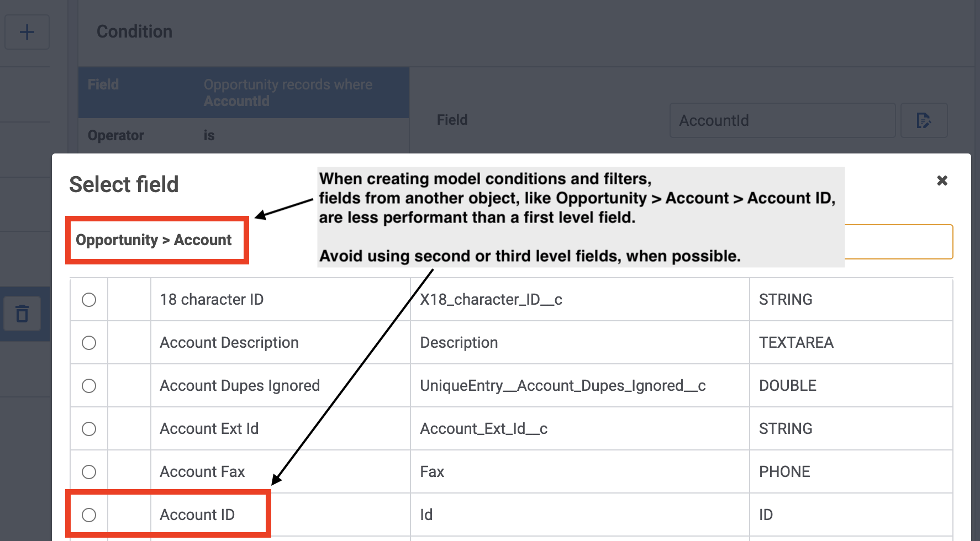Click the Operator condition property row

click(x=243, y=135)
